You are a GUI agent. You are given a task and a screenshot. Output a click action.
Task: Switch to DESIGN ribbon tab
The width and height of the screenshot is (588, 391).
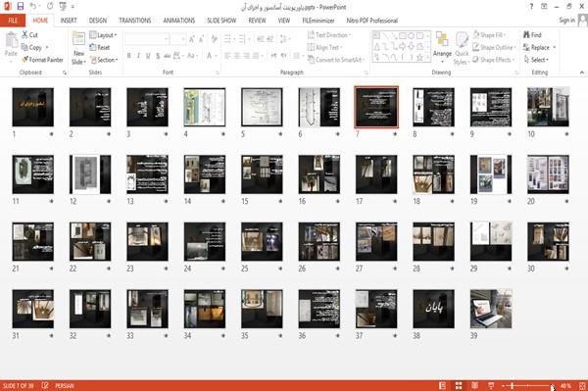(97, 21)
